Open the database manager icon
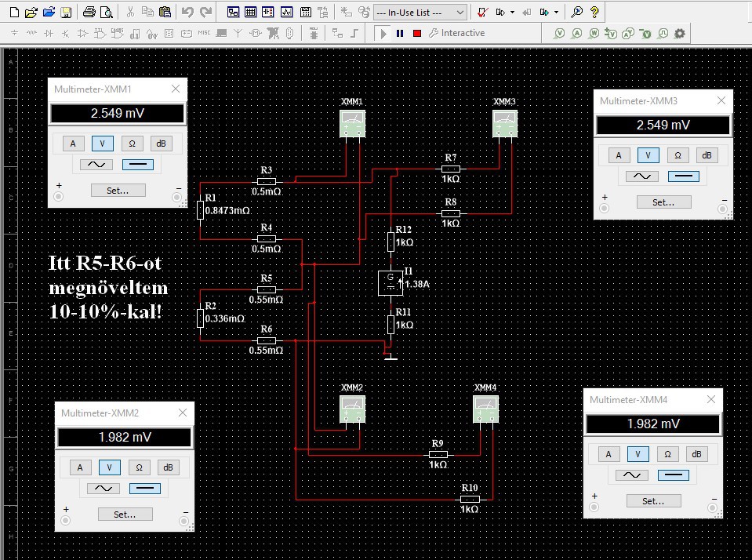Screen dimensions: 752x560 coord(364,13)
